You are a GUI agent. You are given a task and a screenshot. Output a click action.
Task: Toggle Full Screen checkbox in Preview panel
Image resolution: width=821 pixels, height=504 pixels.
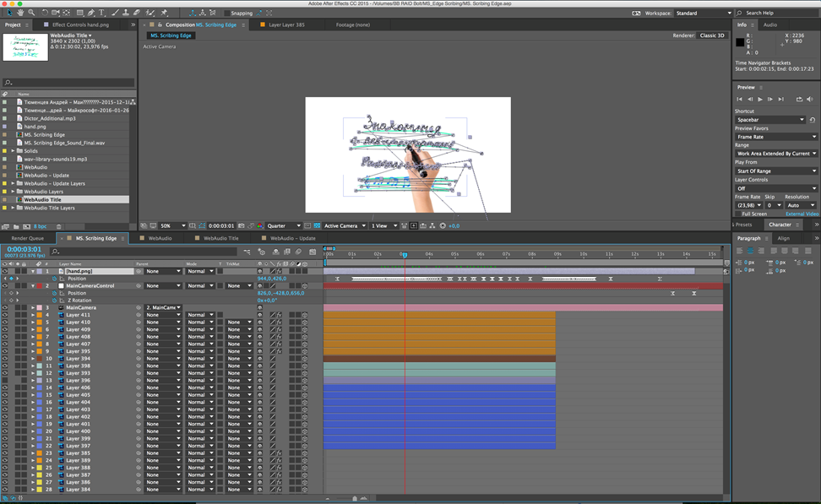tap(738, 214)
